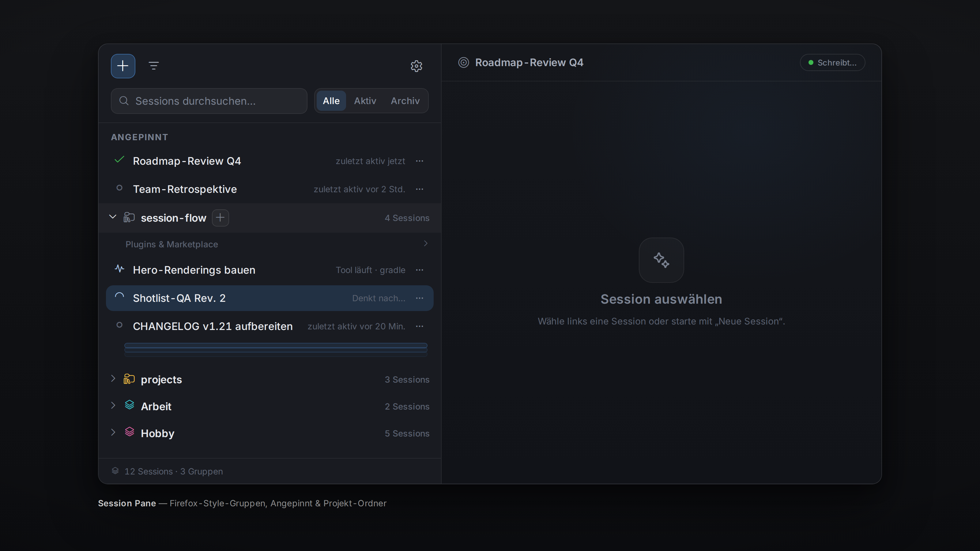This screenshot has height=551, width=980.
Task: Click the teal Arbeit layers icon
Action: [x=129, y=405]
